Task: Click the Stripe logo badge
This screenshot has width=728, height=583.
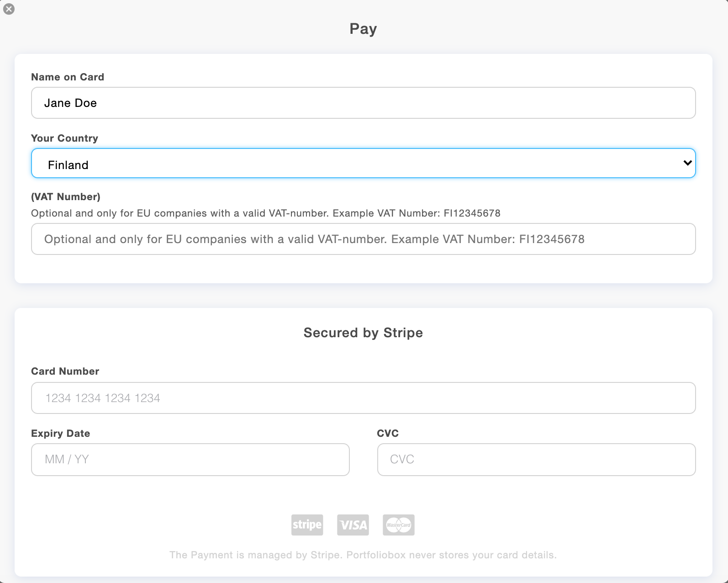Action: click(307, 525)
